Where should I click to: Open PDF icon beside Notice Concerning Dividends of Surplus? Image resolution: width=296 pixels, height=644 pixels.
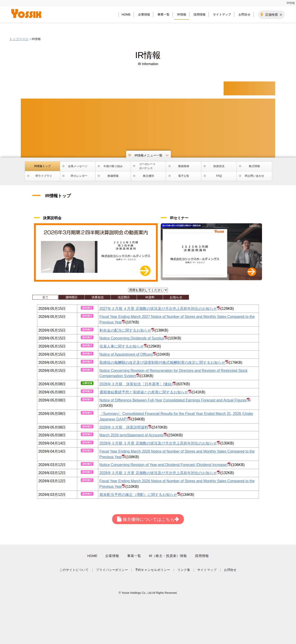pyautogui.click(x=166, y=337)
